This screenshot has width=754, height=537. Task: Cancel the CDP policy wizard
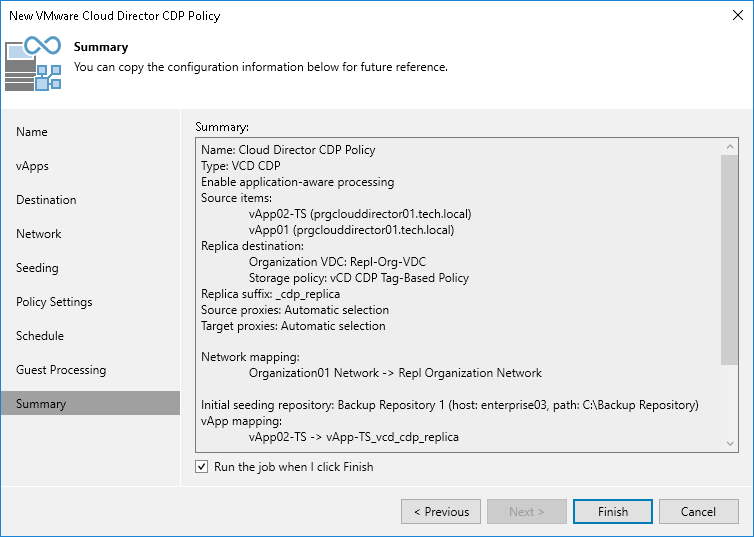click(x=698, y=512)
